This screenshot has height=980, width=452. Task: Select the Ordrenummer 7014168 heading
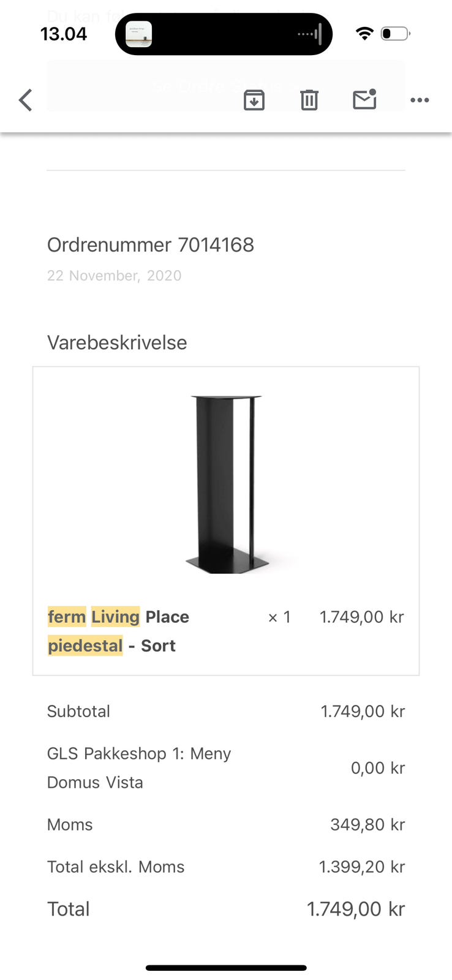151,244
